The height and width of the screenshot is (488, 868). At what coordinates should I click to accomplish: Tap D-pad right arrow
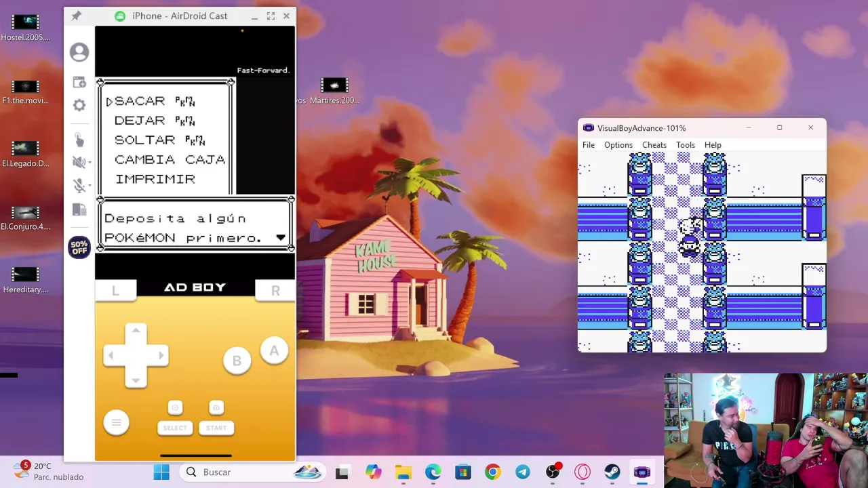click(160, 355)
